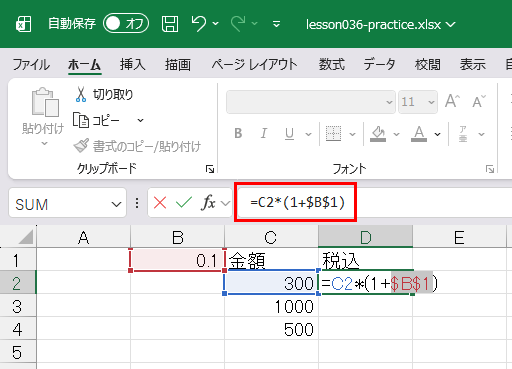Open the ページ レイアウト tab
The height and width of the screenshot is (369, 512).
coord(254,64)
